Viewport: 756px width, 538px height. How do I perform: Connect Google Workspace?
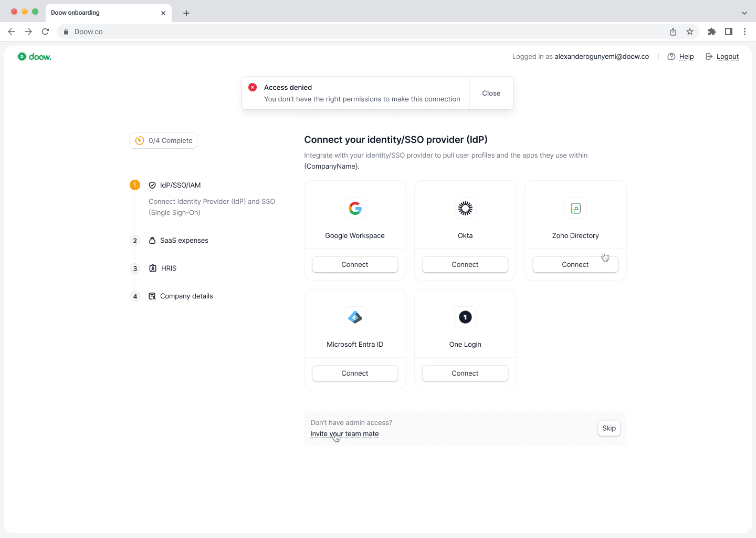pyautogui.click(x=355, y=264)
